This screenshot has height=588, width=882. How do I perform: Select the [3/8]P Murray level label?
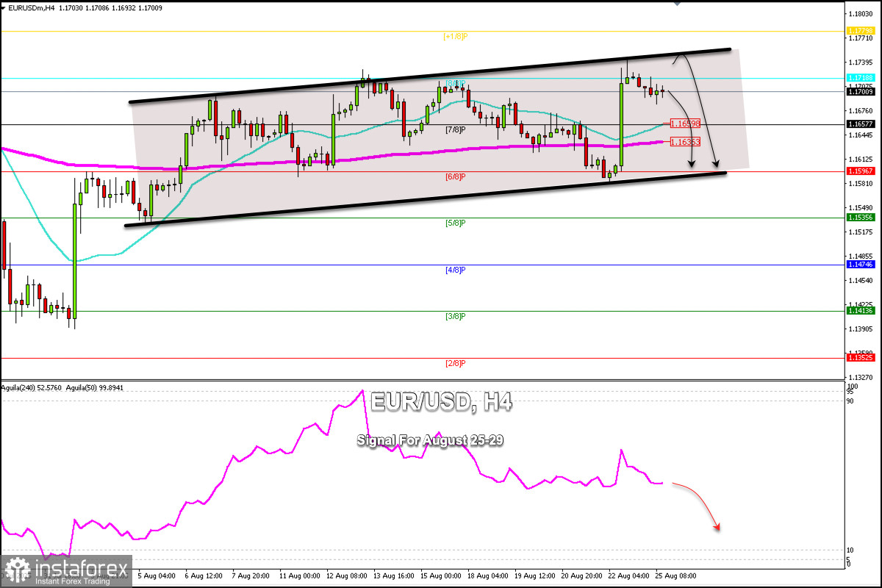point(456,315)
